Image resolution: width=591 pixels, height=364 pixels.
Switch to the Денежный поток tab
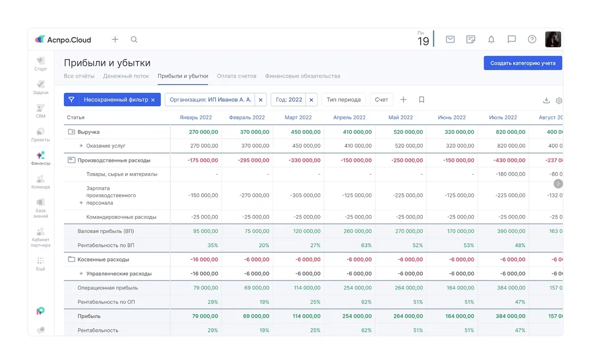[126, 76]
